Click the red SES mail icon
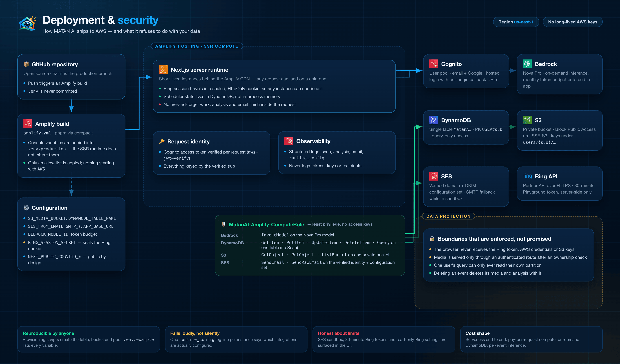Image resolution: width=620 pixels, height=364 pixels. click(433, 176)
